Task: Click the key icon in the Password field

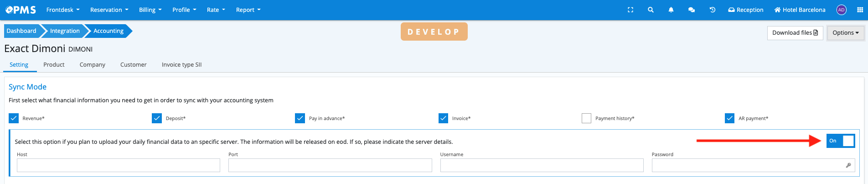Action: tap(848, 165)
